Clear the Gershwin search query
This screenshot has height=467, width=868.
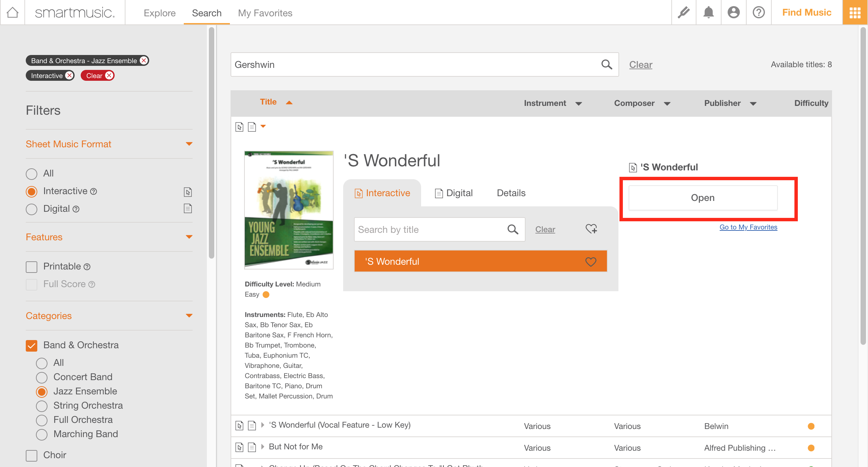pos(640,64)
